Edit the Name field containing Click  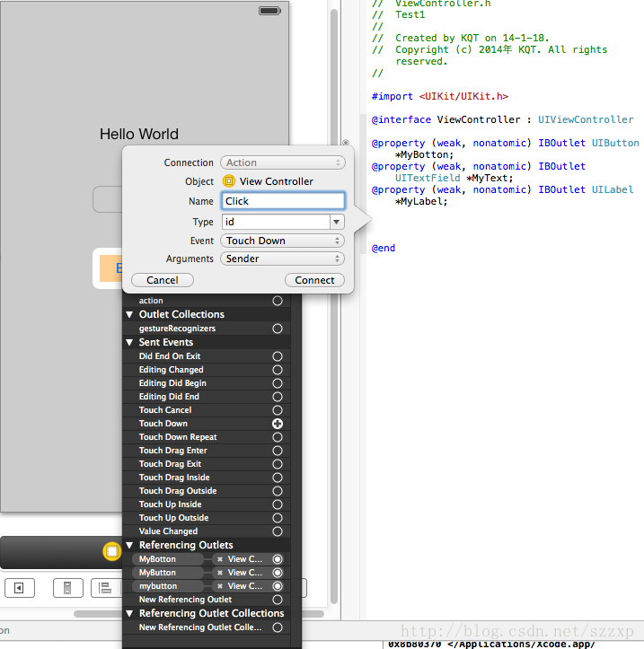point(283,201)
